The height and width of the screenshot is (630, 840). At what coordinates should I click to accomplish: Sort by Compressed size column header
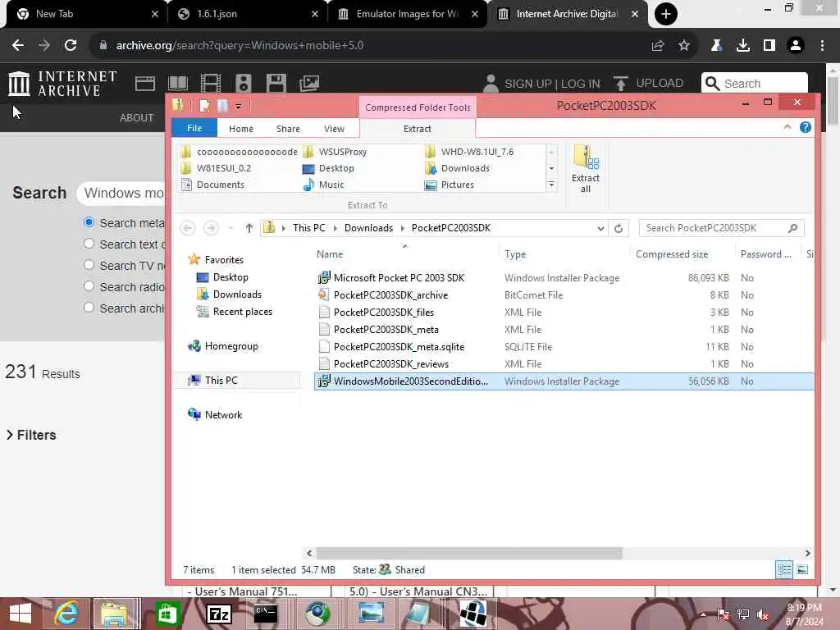click(672, 254)
